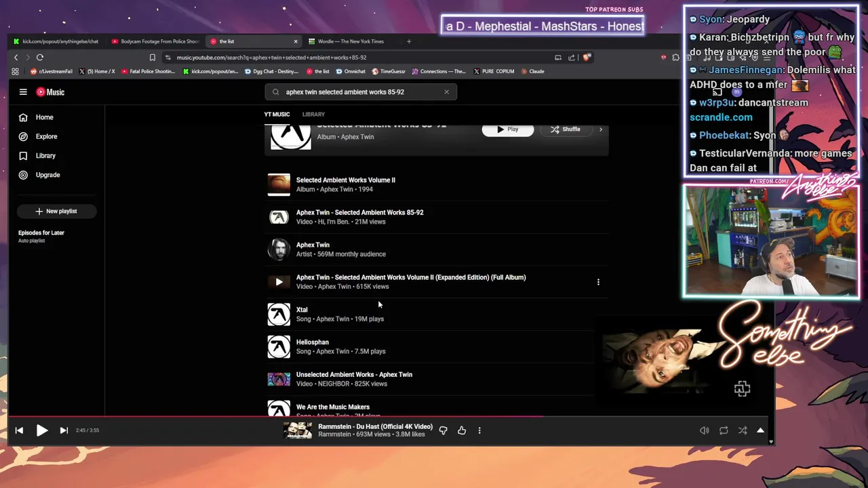Screen dimensions: 868x488
Task: Mute the player volume
Action: (705, 430)
